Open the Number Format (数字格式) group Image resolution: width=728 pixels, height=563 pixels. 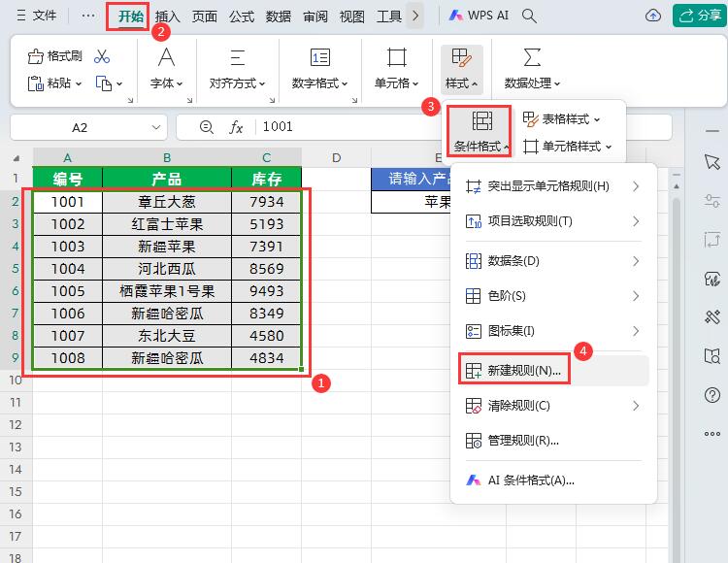click(x=319, y=69)
